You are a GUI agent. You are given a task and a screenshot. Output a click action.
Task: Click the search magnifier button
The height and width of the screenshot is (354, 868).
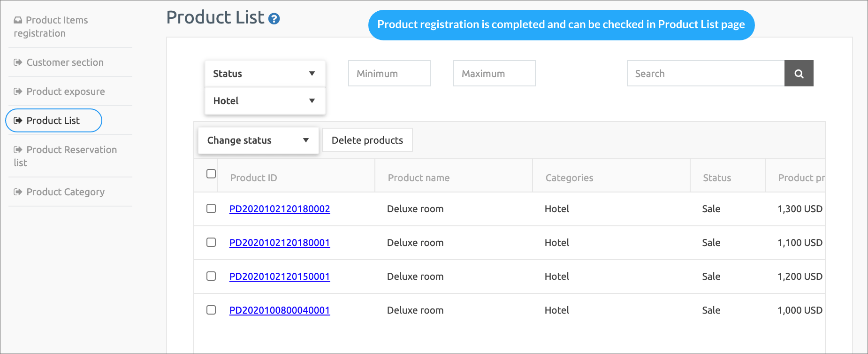coord(799,74)
